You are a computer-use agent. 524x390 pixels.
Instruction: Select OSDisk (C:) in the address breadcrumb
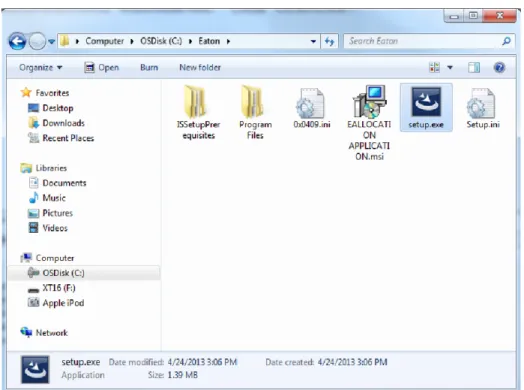coord(161,41)
